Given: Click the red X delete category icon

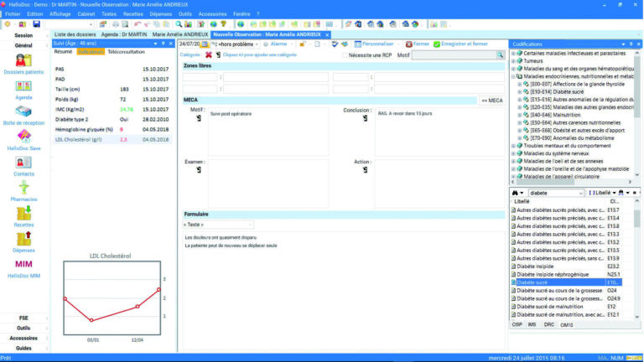Looking at the screenshot, I should tap(209, 54).
